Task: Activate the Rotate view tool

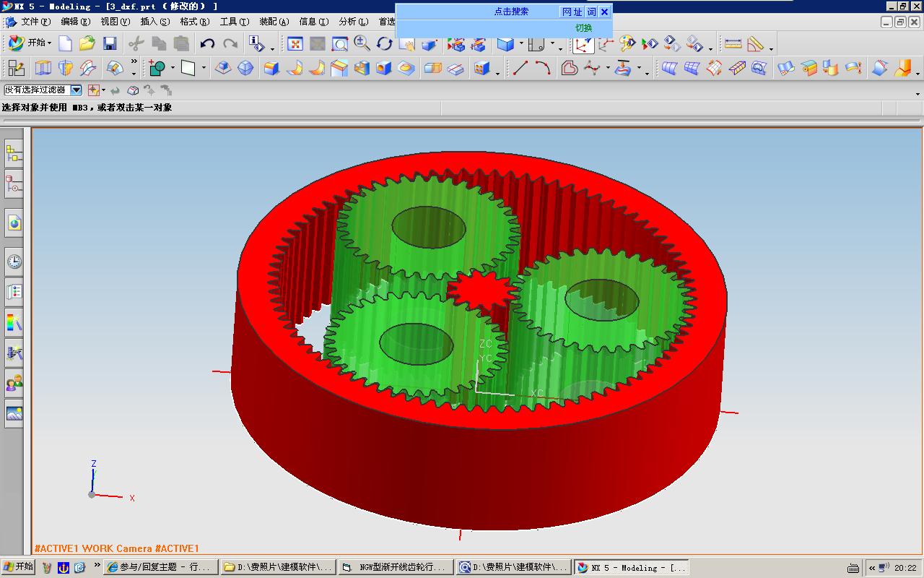Action: pyautogui.click(x=384, y=44)
